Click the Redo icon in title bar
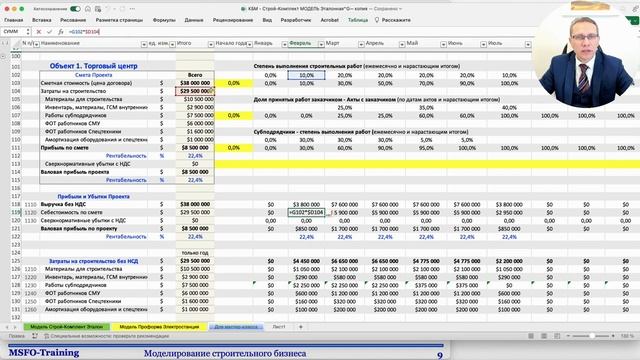The image size is (640, 360). pos(121,9)
